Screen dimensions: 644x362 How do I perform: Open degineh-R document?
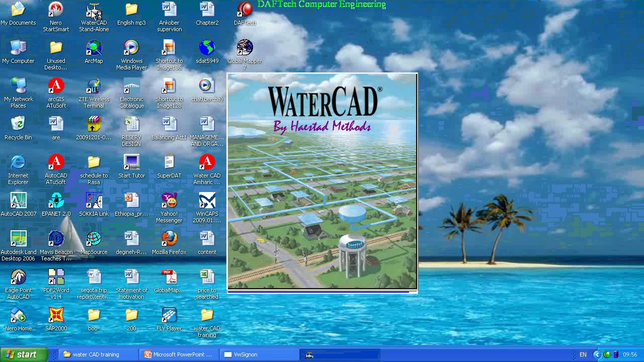[131, 239]
